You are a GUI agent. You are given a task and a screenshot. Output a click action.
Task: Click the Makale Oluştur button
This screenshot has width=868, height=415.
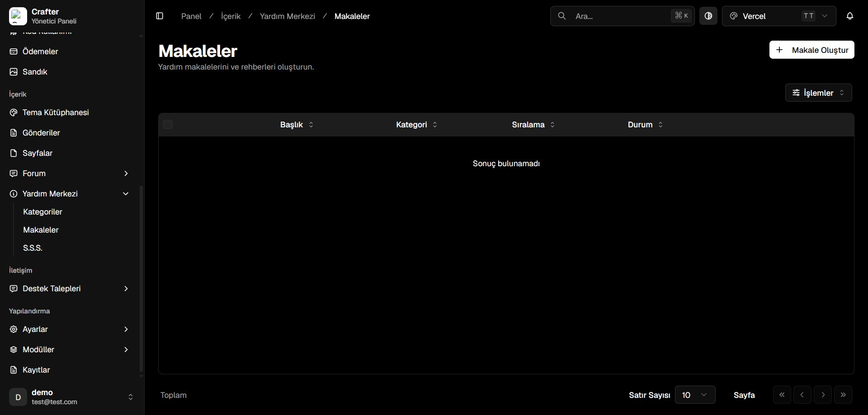812,50
